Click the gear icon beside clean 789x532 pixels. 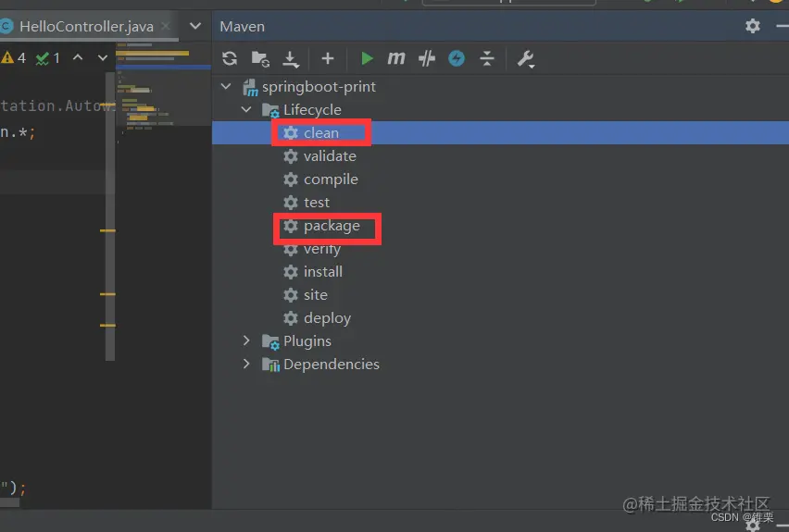click(x=291, y=132)
